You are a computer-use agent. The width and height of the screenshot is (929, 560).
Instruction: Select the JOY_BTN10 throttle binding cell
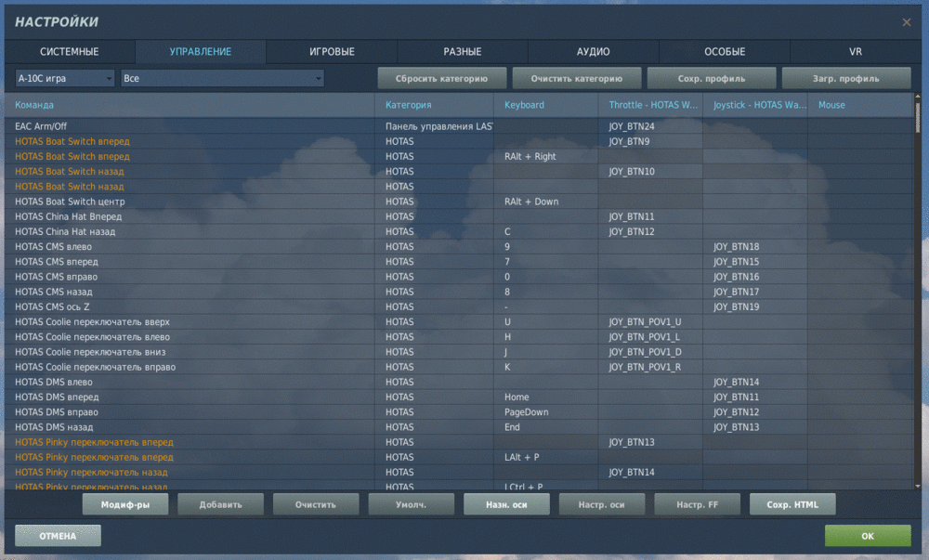click(x=650, y=172)
